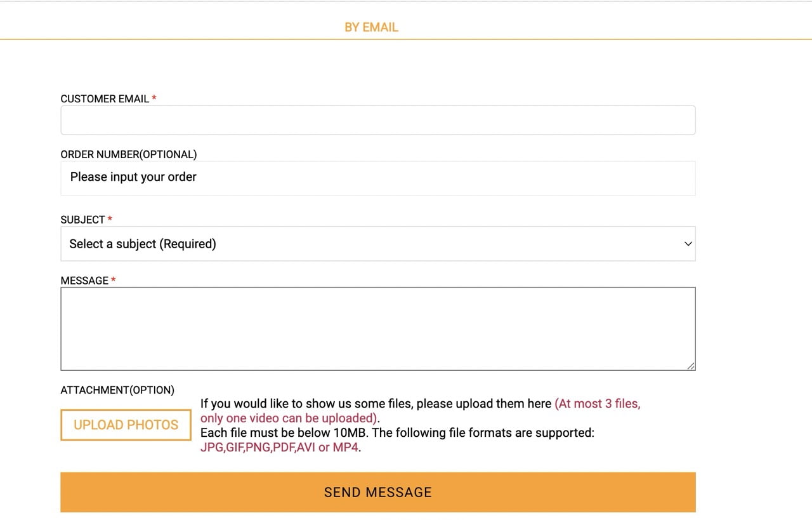Focus the Order Number input box

click(378, 178)
